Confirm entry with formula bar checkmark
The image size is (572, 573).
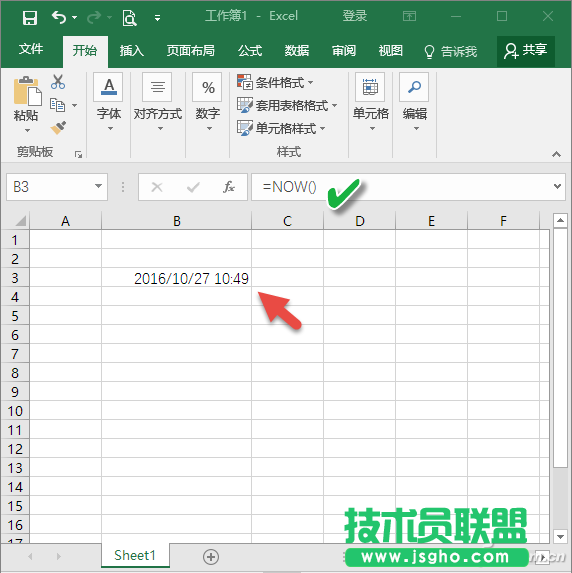(193, 187)
